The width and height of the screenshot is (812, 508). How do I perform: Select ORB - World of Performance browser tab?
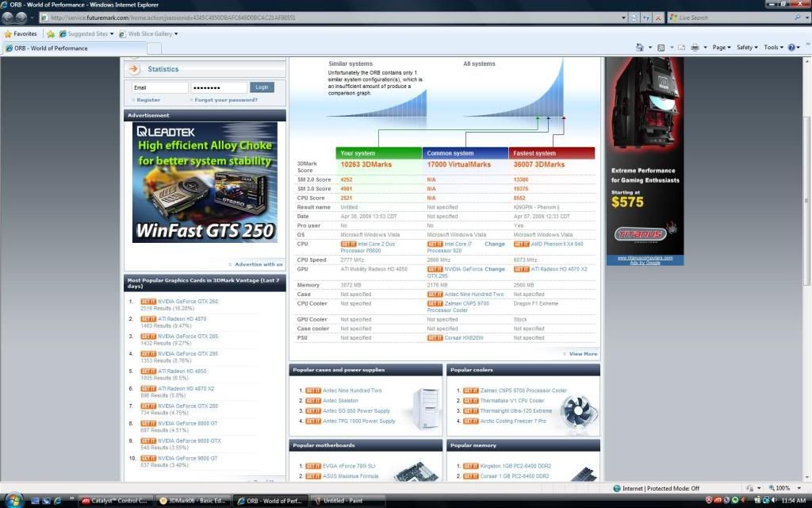[74, 48]
